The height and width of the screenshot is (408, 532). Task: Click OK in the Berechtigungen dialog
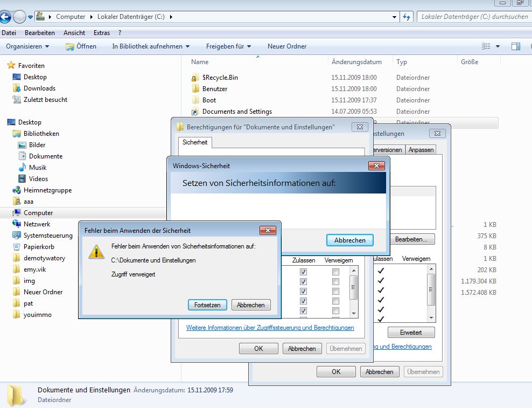[x=258, y=349]
